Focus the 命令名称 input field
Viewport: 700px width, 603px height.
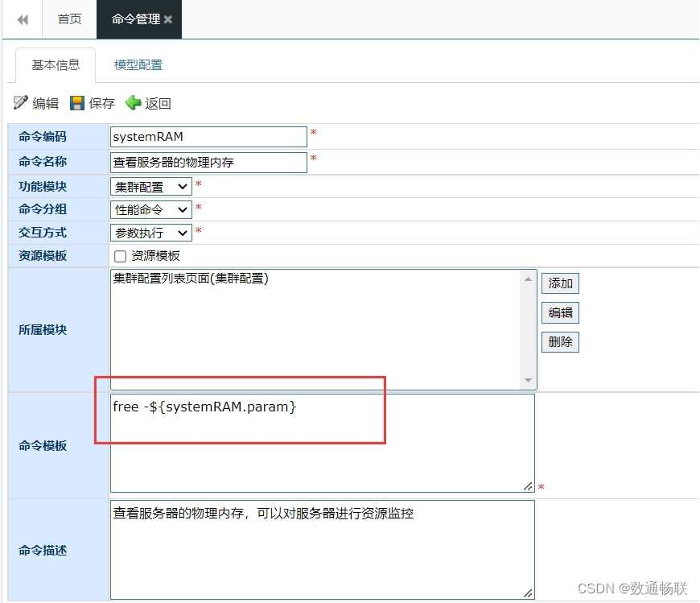(208, 162)
